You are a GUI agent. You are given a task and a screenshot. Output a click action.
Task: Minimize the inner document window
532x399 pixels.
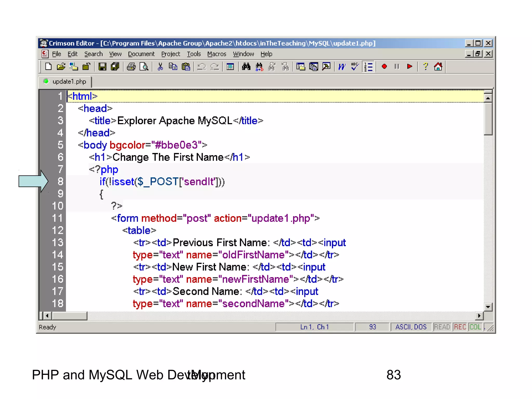click(x=469, y=54)
